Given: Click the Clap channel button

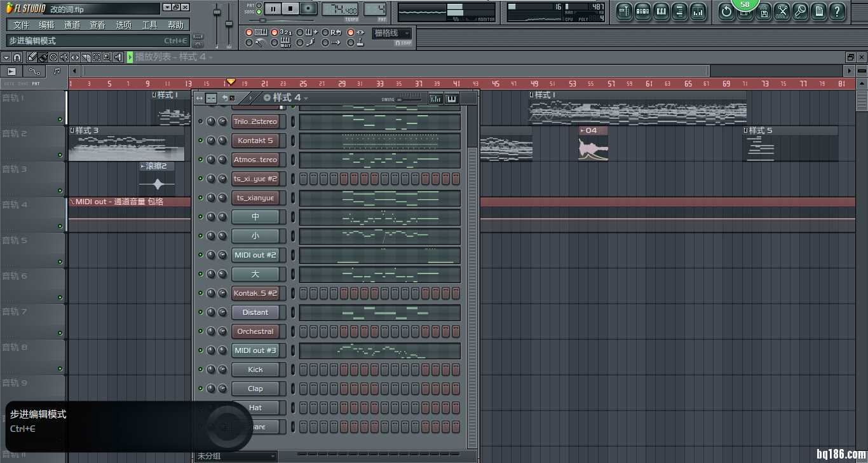Looking at the screenshot, I should point(255,389).
